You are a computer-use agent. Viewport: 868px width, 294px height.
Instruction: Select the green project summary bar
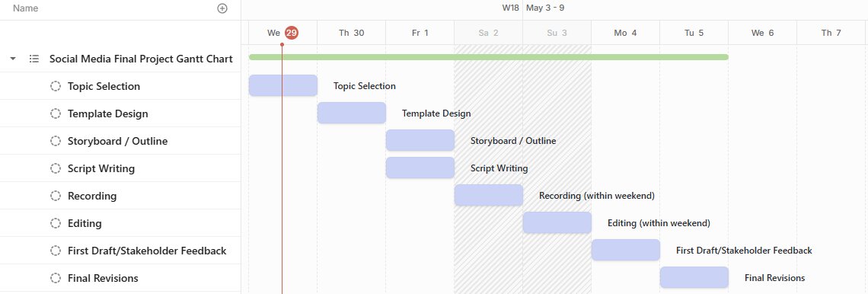[x=489, y=57]
